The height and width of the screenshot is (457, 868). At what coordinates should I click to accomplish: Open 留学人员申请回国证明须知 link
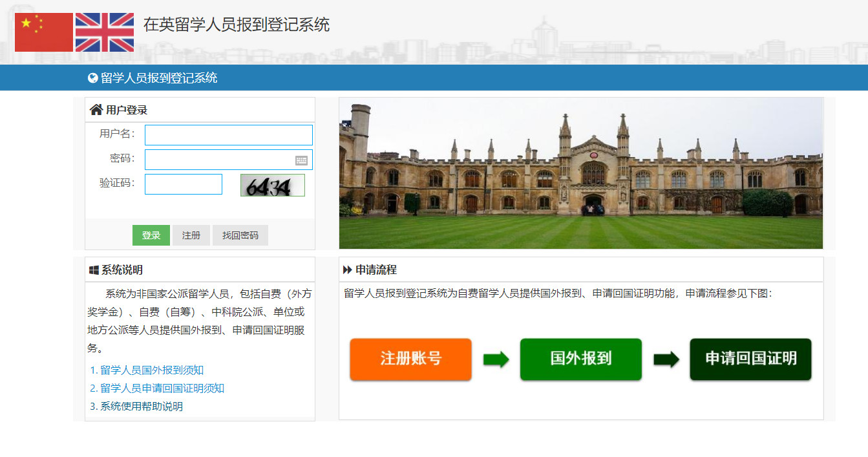click(x=162, y=388)
